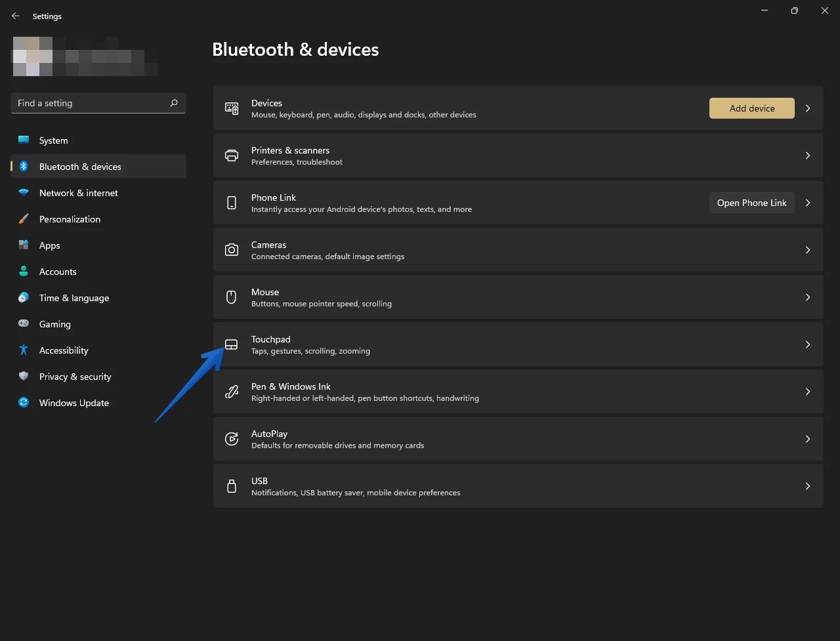The image size is (840, 641).
Task: Expand the USB settings row chevron
Action: (807, 486)
